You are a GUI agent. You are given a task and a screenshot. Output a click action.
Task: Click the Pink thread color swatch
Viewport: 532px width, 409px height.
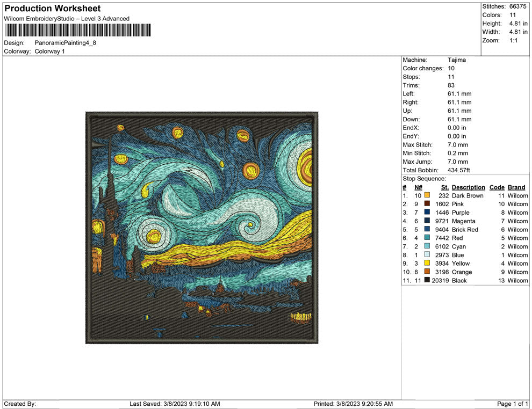point(427,203)
